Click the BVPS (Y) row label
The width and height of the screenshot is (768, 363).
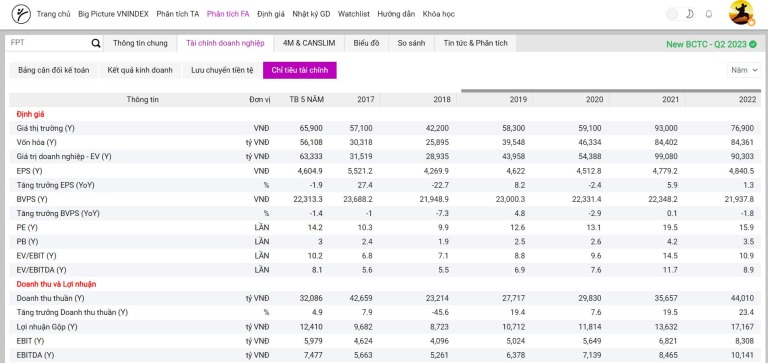(x=32, y=199)
